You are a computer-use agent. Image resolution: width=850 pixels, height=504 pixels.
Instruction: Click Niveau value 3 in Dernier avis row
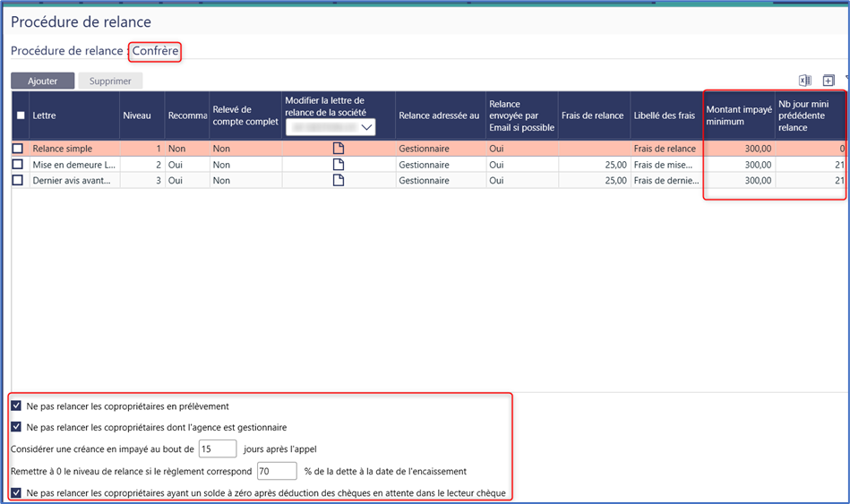pyautogui.click(x=142, y=181)
